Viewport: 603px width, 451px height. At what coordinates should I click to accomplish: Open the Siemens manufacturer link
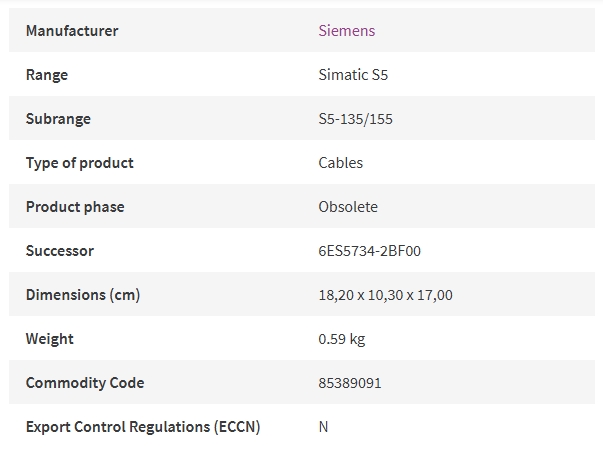click(346, 30)
